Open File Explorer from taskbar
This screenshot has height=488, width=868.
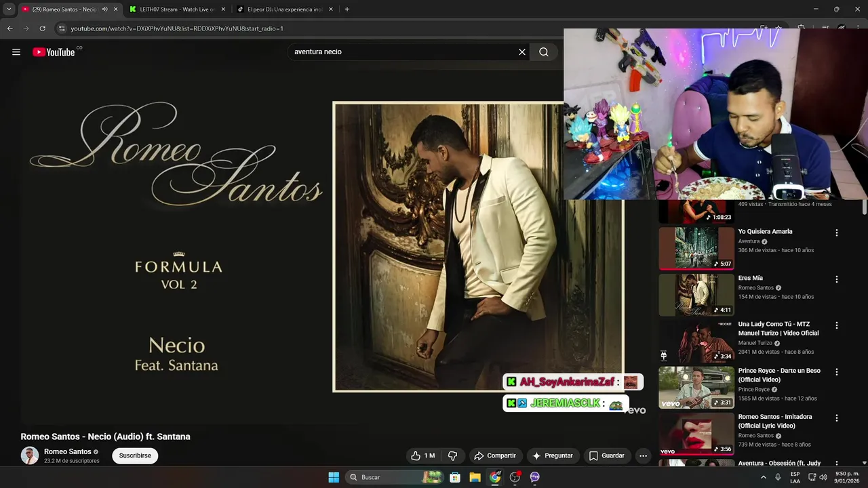click(x=475, y=477)
